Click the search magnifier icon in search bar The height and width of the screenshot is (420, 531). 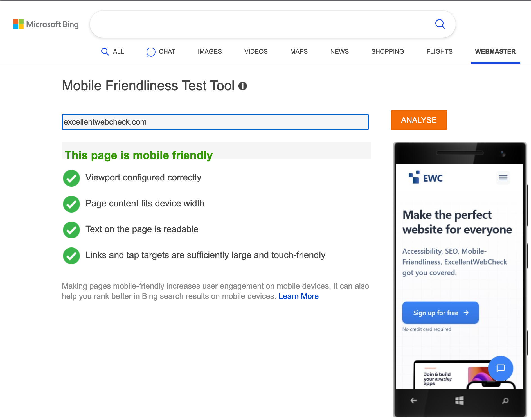tap(440, 24)
